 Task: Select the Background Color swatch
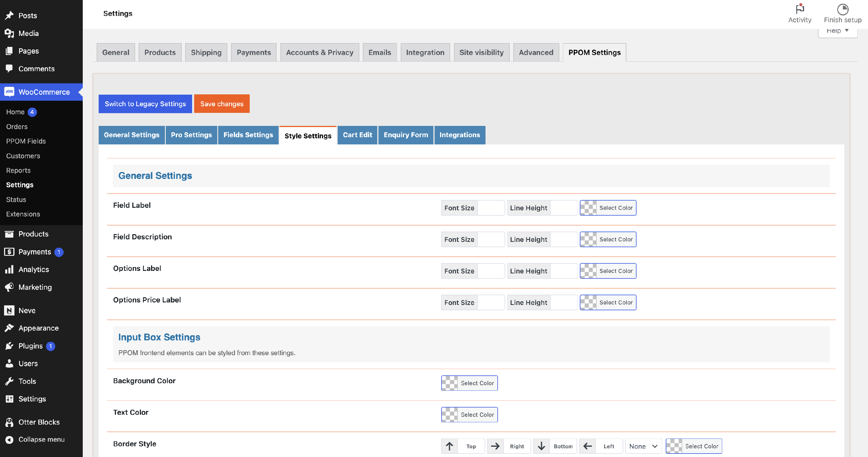tap(450, 383)
